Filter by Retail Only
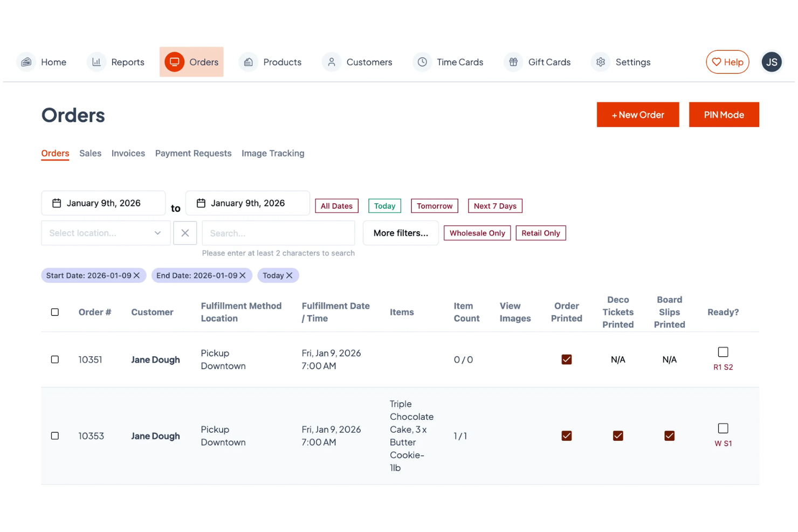798x532 pixels. 541,233
